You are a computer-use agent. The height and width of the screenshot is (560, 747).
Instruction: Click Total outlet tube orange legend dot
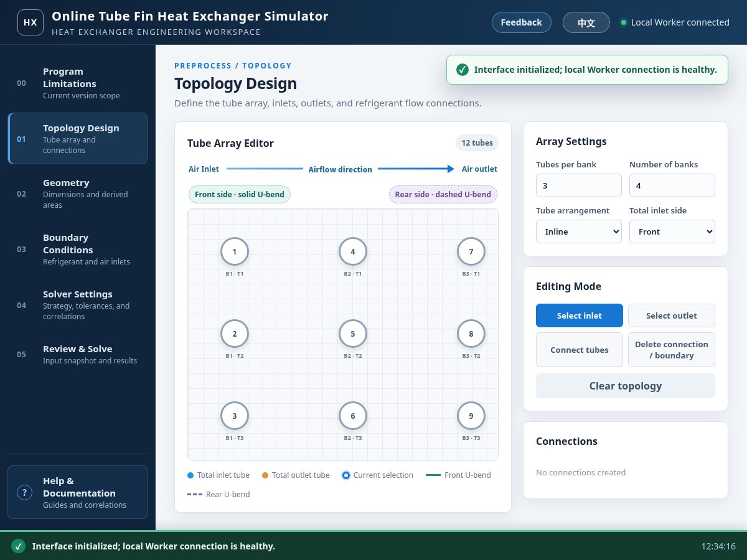(x=265, y=475)
